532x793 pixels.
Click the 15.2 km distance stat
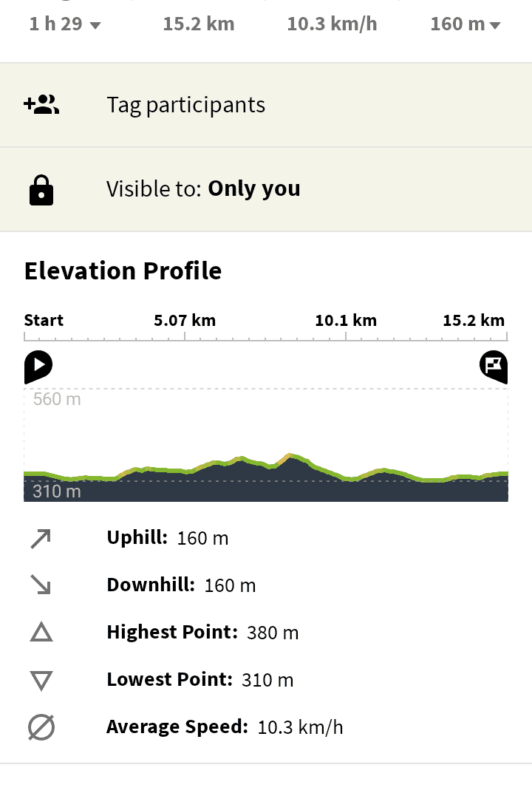pyautogui.click(x=199, y=24)
